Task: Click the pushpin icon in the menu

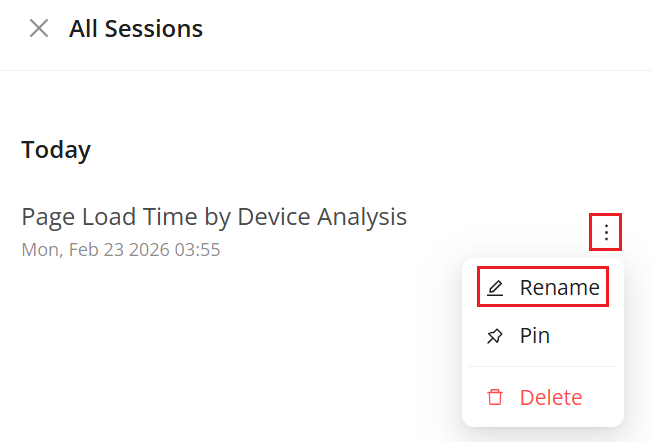Action: (x=495, y=337)
